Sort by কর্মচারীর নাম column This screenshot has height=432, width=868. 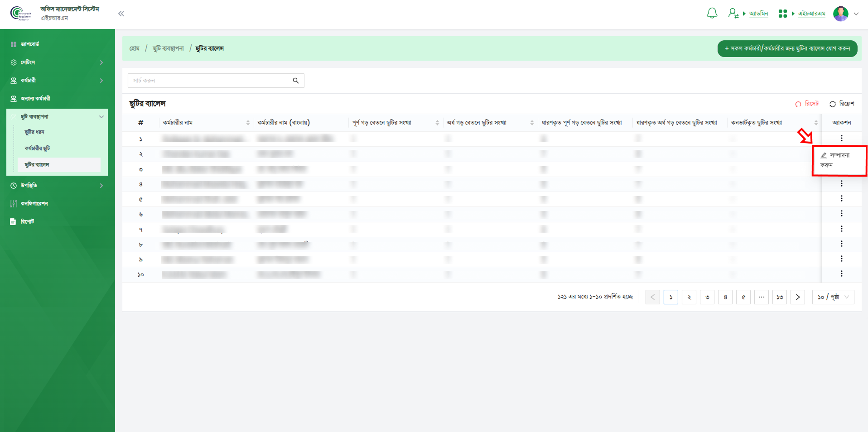[248, 123]
